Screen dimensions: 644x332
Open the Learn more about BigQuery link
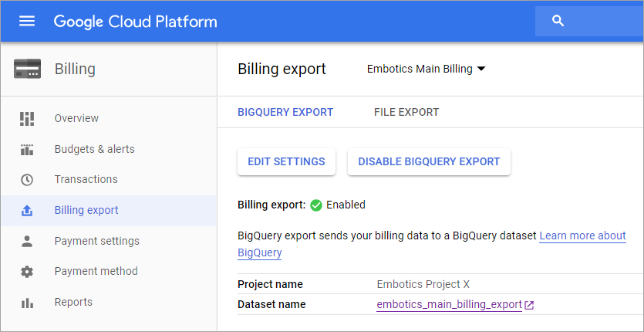tap(432, 244)
